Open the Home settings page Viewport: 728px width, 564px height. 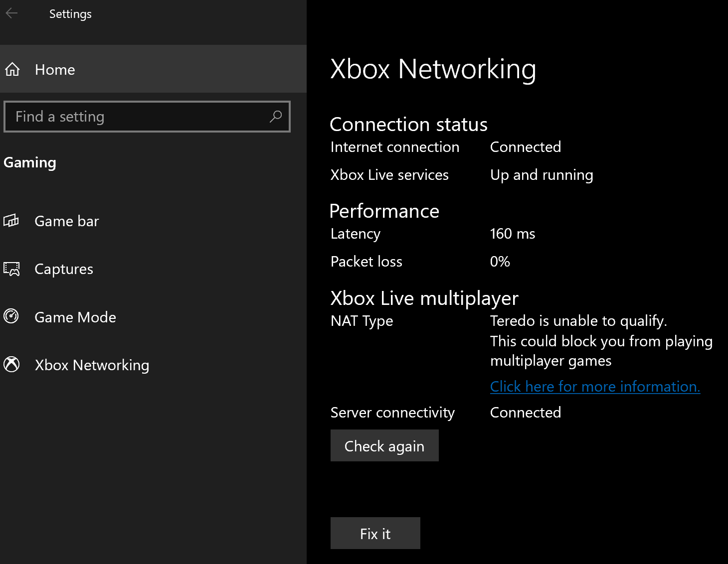pos(153,69)
